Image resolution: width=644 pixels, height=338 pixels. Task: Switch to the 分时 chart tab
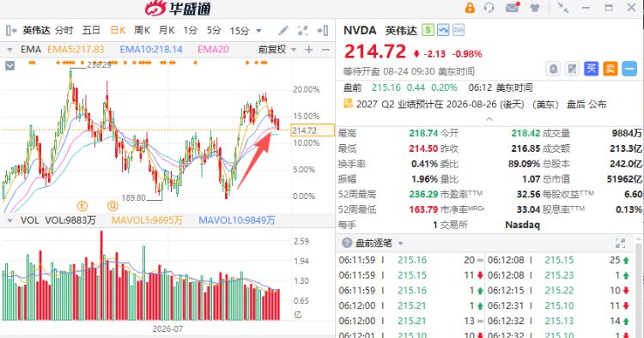[x=64, y=30]
